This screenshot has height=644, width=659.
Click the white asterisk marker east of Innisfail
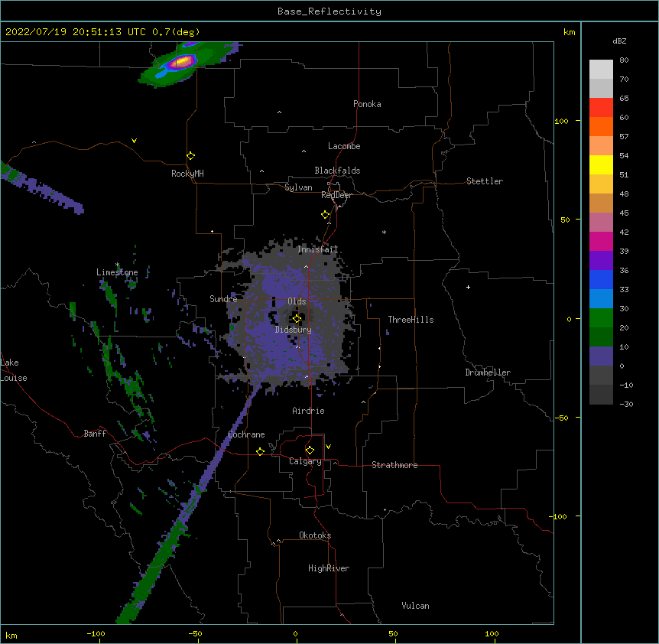point(384,232)
